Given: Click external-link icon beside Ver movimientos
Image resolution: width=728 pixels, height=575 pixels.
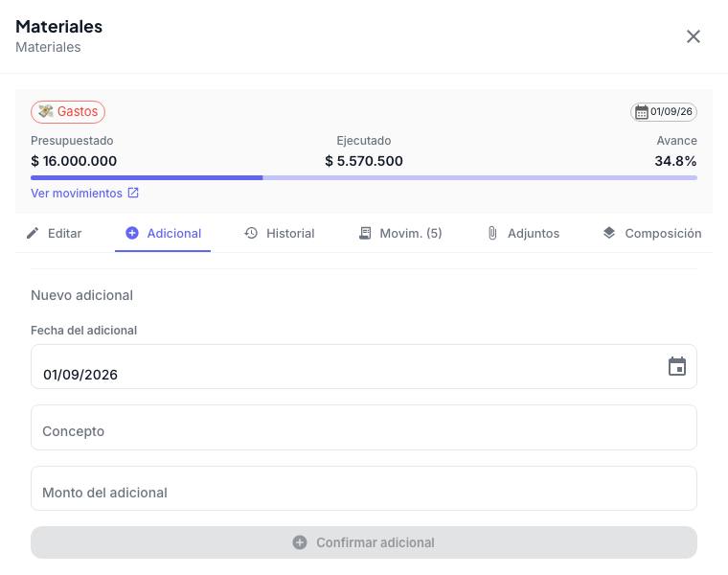Looking at the screenshot, I should (x=133, y=193).
